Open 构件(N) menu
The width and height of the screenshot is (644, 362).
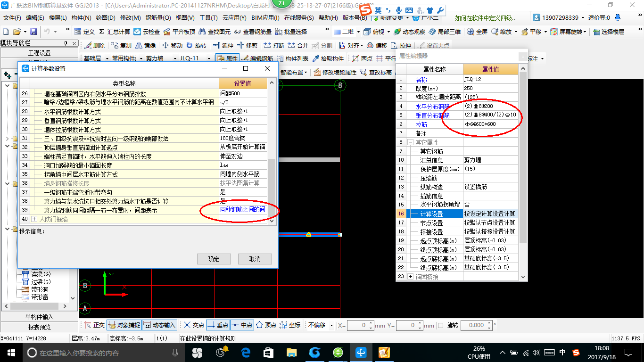pos(81,18)
